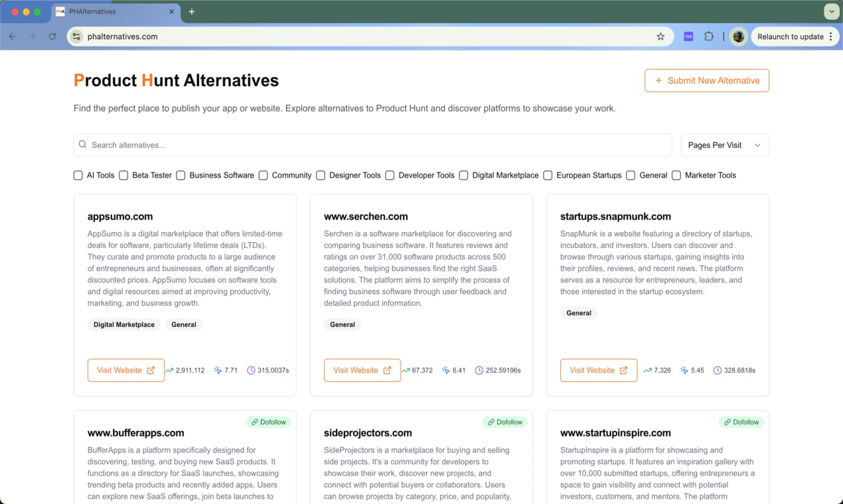Click the browser back arrow icon

pyautogui.click(x=12, y=36)
